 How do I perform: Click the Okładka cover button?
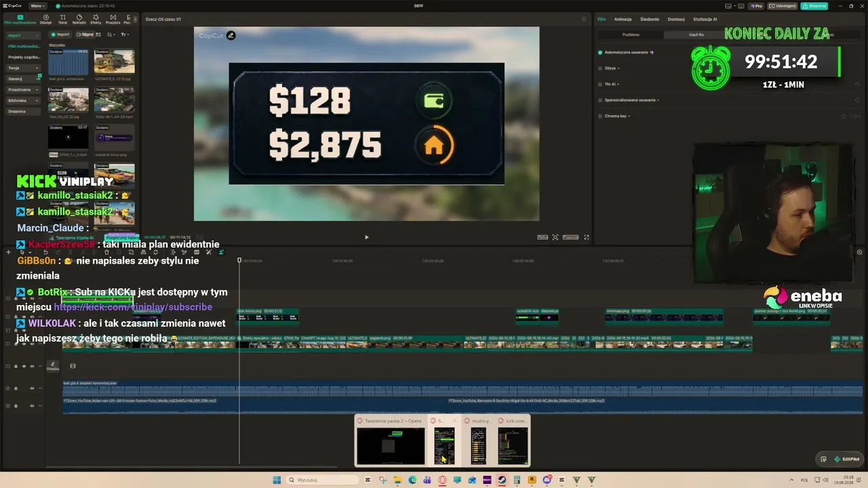(52, 367)
